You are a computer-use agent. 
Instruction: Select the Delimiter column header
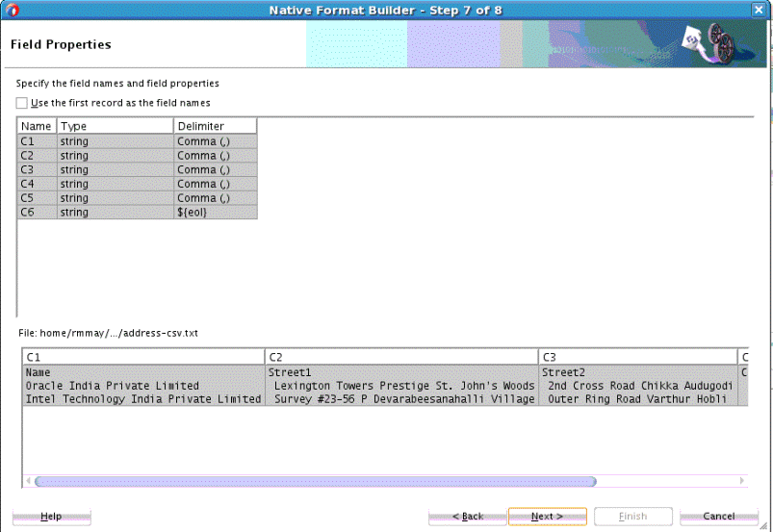215,126
